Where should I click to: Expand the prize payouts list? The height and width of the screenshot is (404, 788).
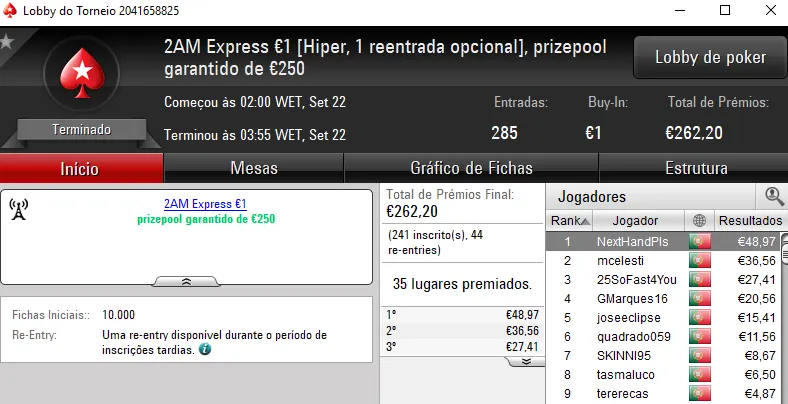pyautogui.click(x=520, y=361)
